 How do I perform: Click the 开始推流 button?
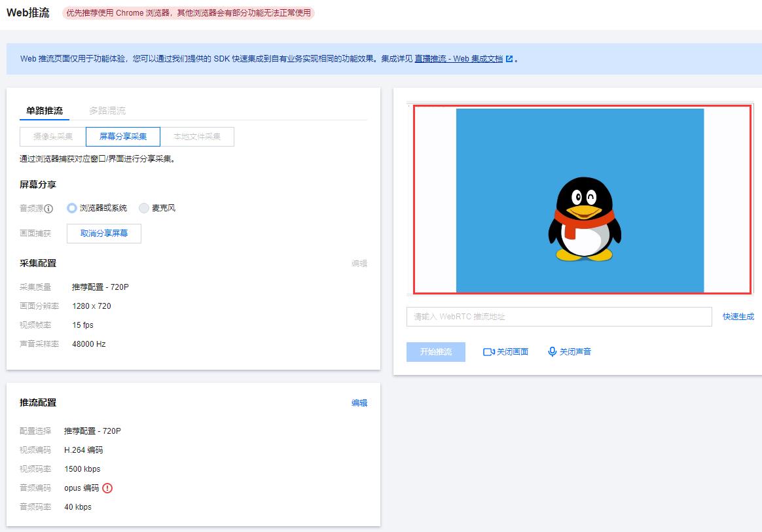[x=436, y=352]
